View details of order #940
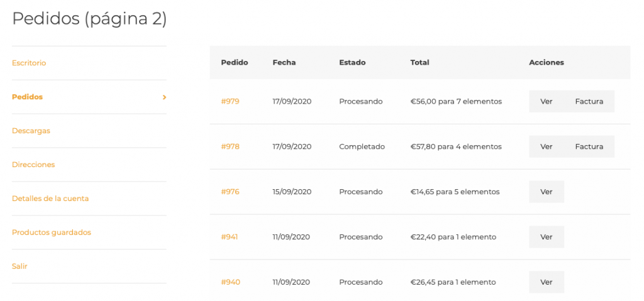Viewport: 644px width, 301px height. point(547,282)
